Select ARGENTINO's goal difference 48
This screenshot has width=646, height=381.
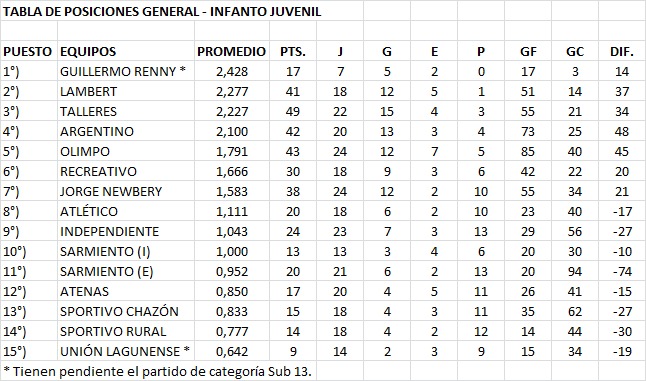click(622, 131)
